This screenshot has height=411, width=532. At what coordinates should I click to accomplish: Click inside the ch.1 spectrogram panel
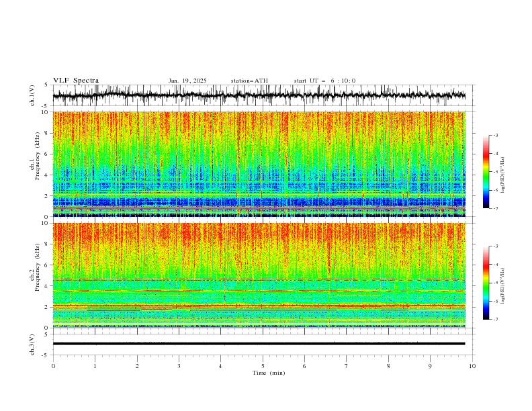click(x=259, y=164)
